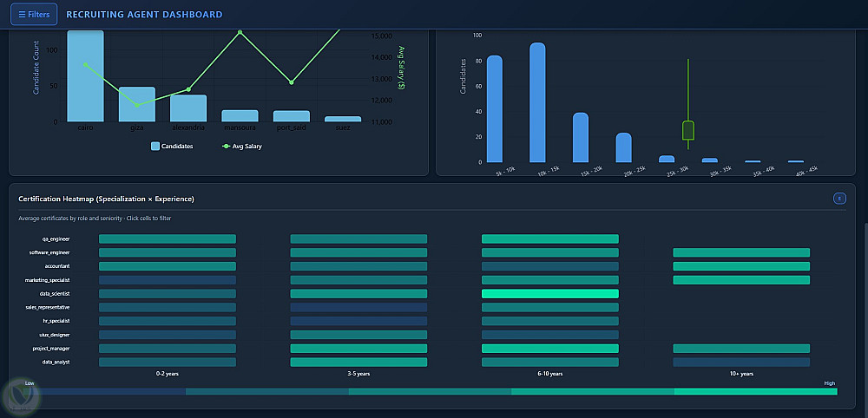The width and height of the screenshot is (868, 418).
Task: Filter by accountant 3-5 years cell
Action: pos(358,266)
